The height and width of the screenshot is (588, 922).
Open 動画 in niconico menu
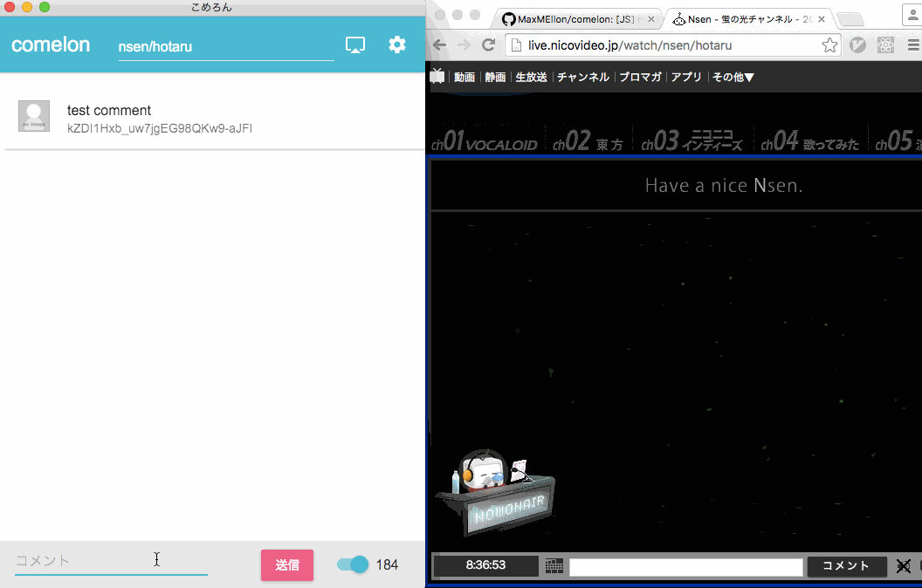point(464,77)
